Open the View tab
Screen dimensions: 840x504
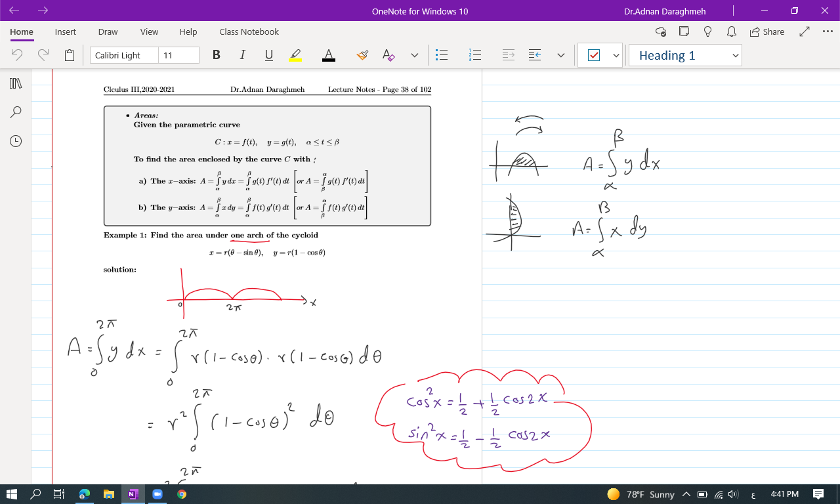pos(149,31)
